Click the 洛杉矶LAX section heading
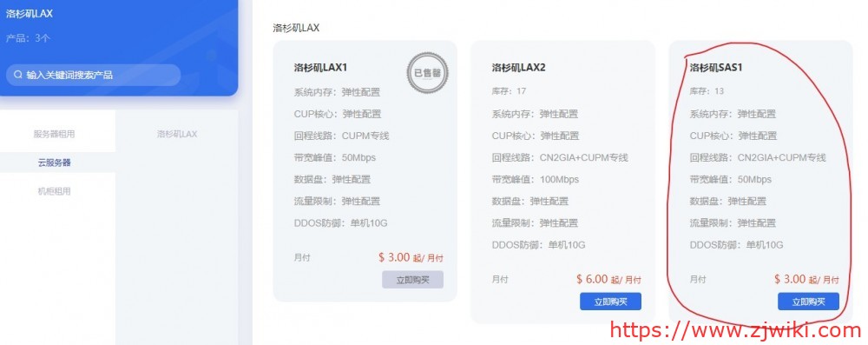Screen dimensions: 868x345 point(296,28)
